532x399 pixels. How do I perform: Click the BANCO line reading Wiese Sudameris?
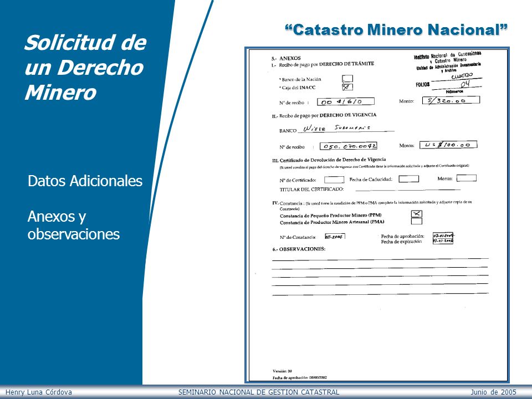[346, 128]
